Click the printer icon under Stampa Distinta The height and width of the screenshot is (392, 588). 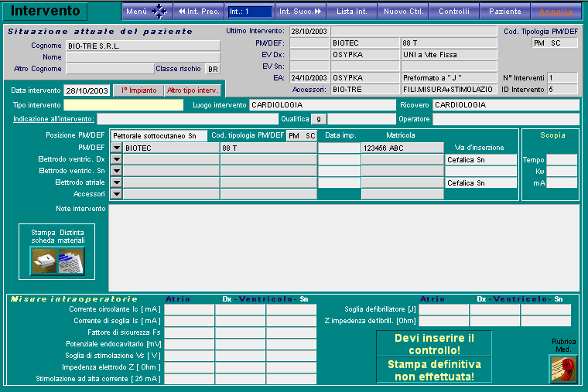click(44, 261)
